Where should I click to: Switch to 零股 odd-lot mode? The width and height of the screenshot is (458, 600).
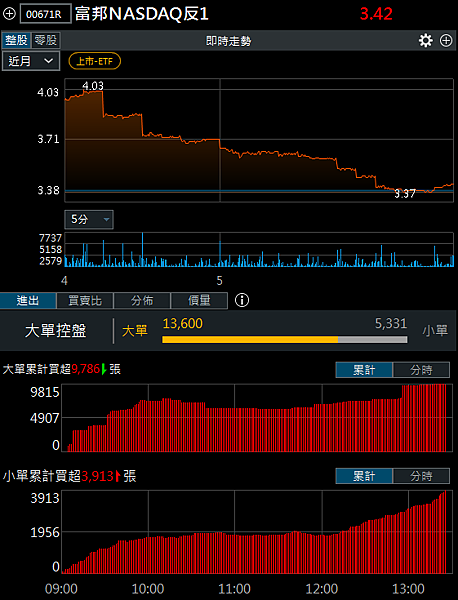click(x=46, y=40)
